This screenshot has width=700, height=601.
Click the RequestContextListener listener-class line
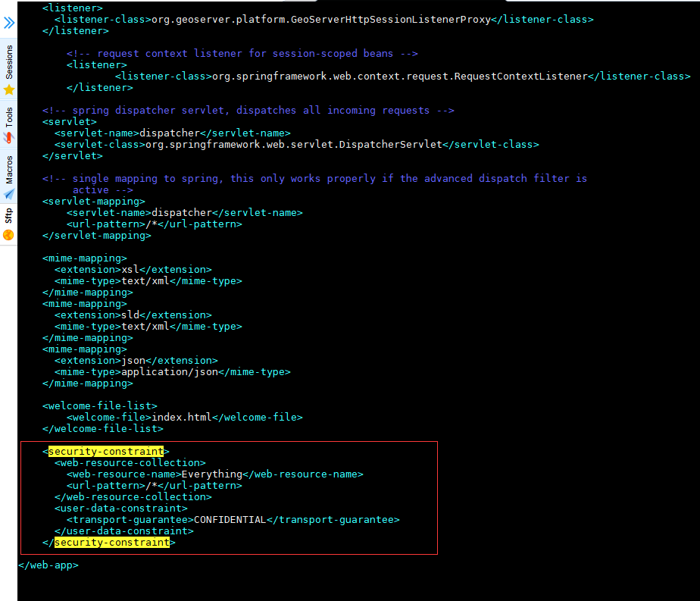point(403,77)
